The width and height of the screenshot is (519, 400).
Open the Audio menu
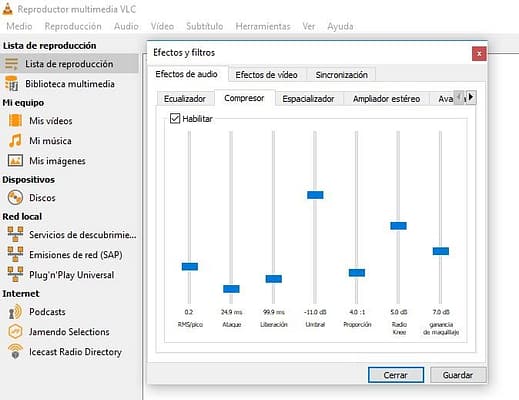(x=126, y=26)
